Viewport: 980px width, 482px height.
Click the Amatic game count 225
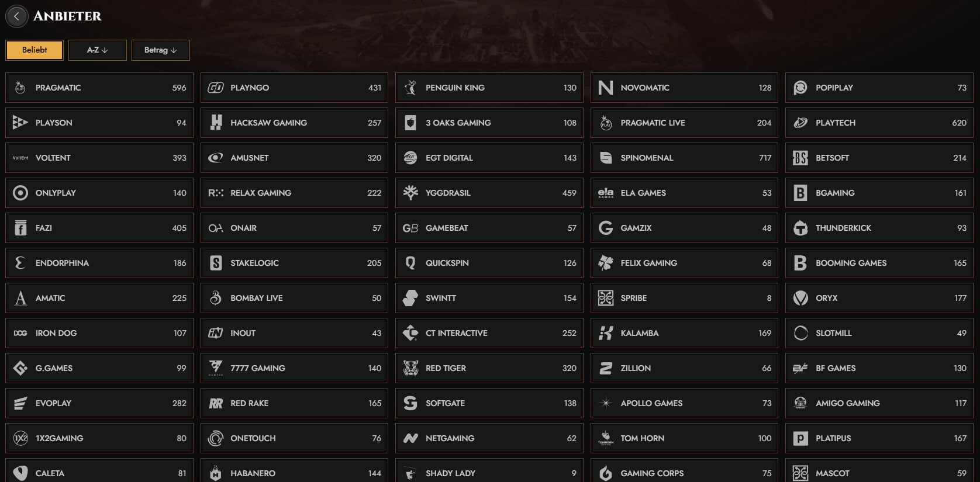coord(179,298)
